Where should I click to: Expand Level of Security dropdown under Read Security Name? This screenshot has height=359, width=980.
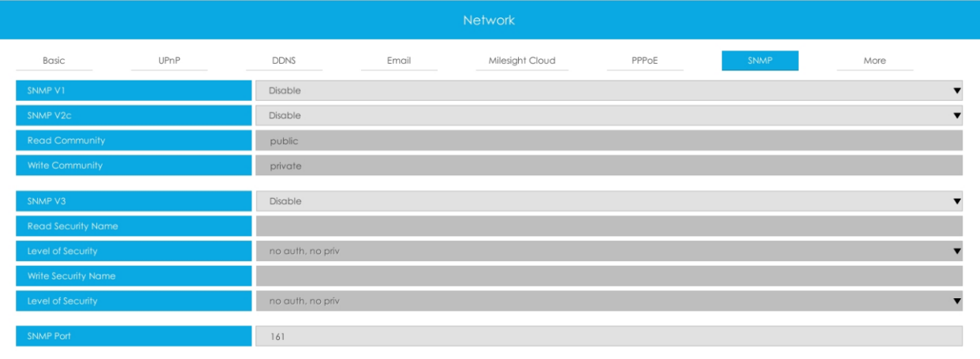[609, 251]
